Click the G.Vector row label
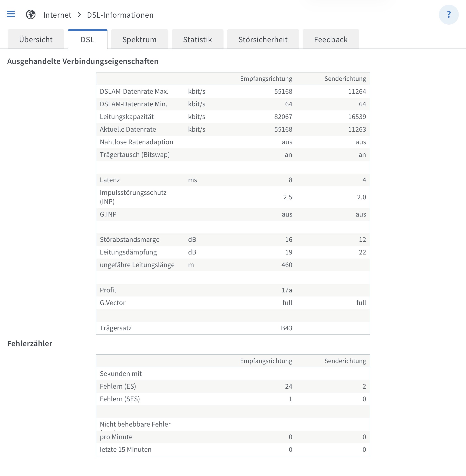The image size is (466, 476). pyautogui.click(x=113, y=303)
